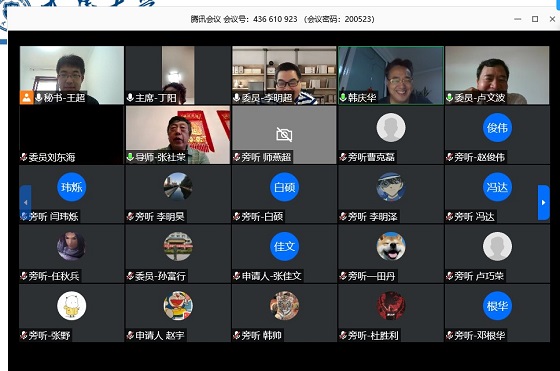Click the name label 旁听-邓根华
The height and width of the screenshot is (371, 560).
480,335
